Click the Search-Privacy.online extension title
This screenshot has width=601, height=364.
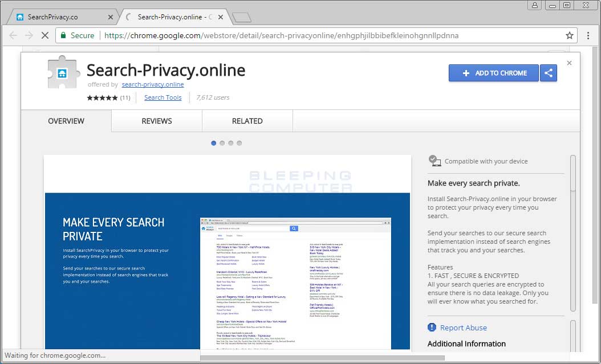point(166,70)
